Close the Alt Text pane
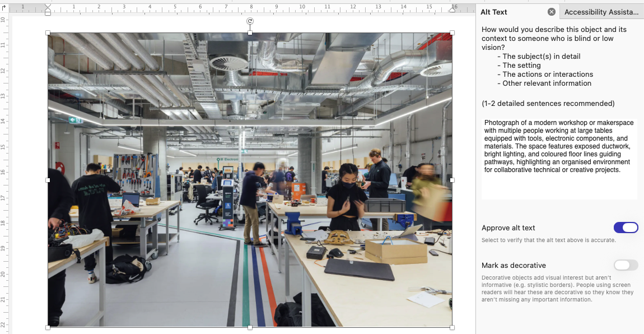 tap(552, 12)
